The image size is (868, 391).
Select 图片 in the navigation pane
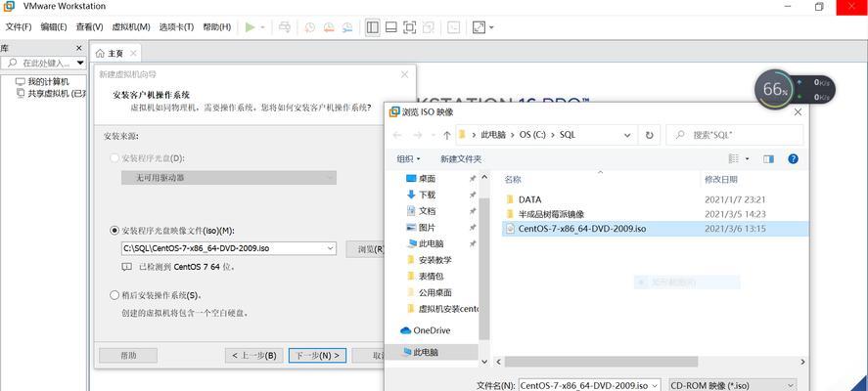point(428,228)
